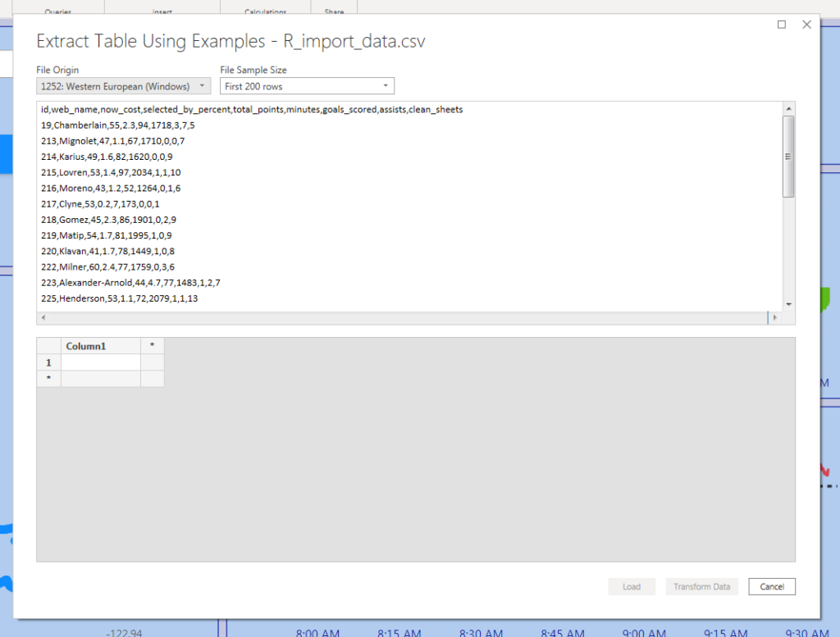Click the row '219,Matip,54,1.7,81,1995,1,0,9'
This screenshot has width=840, height=637.
tap(107, 235)
